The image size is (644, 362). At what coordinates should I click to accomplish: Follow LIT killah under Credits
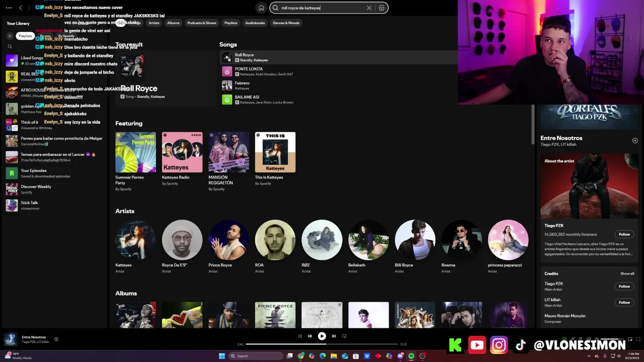click(x=624, y=302)
